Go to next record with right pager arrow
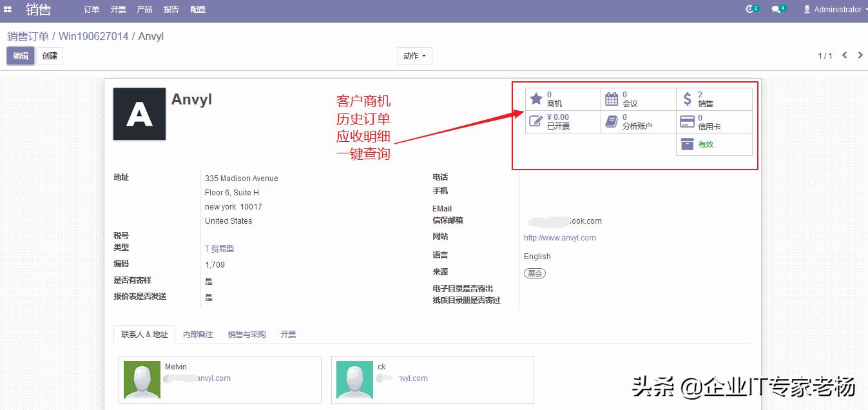868x410 pixels. click(x=860, y=55)
